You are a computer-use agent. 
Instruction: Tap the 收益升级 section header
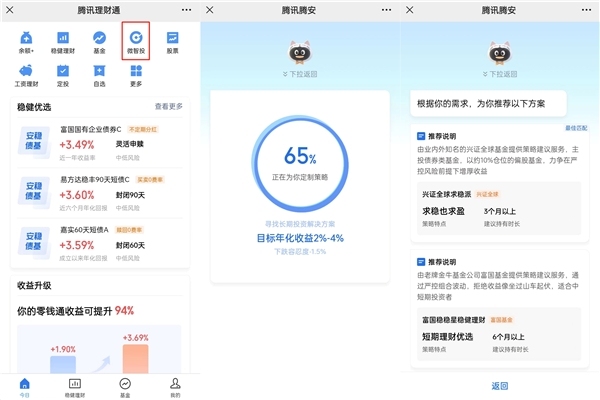[x=34, y=285]
